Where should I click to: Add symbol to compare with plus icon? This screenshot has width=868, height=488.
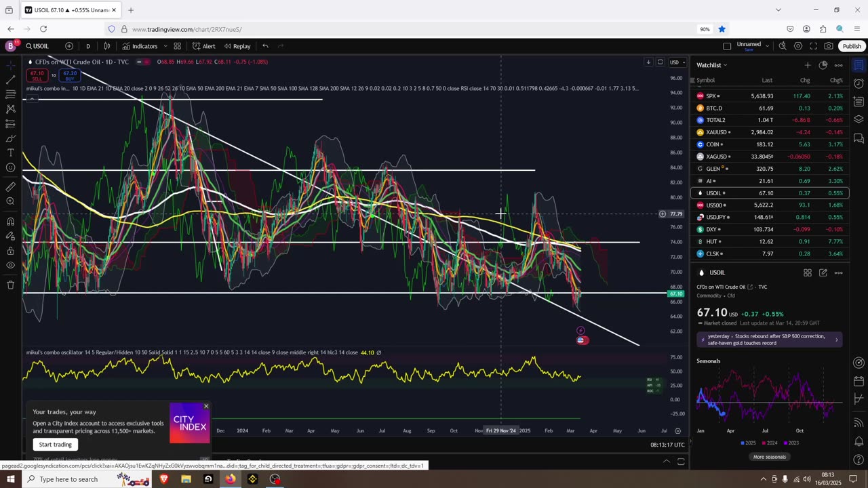pos(69,46)
